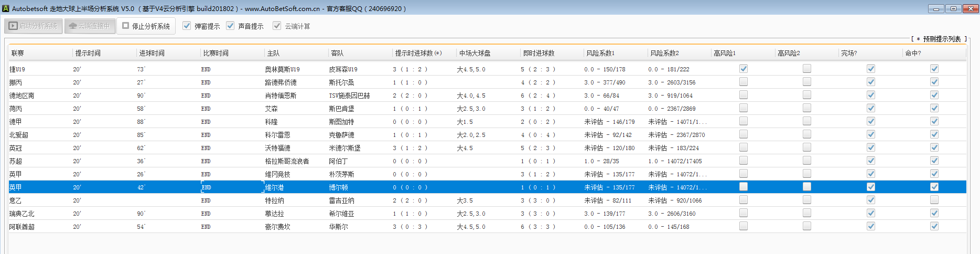The image size is (980, 254).
Task: Toggle the 云端计算 checkbox
Action: pyautogui.click(x=277, y=26)
